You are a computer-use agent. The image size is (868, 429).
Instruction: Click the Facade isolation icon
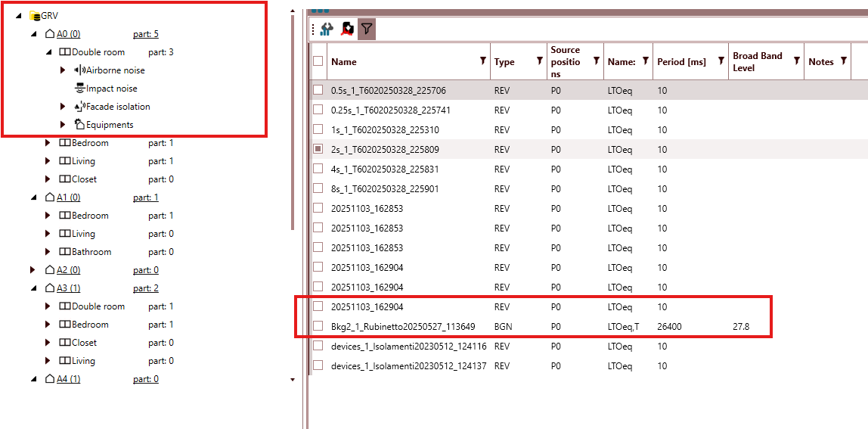coord(79,107)
